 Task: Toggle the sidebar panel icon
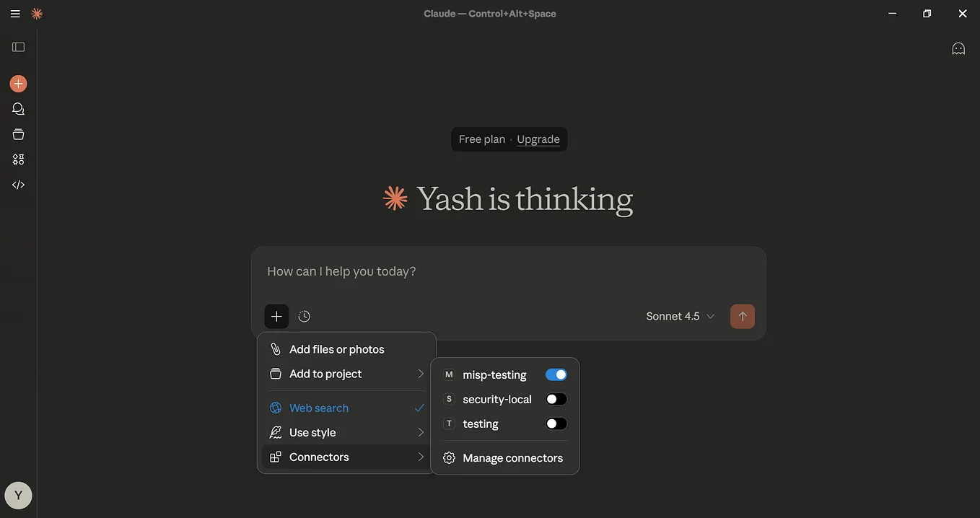pos(19,47)
